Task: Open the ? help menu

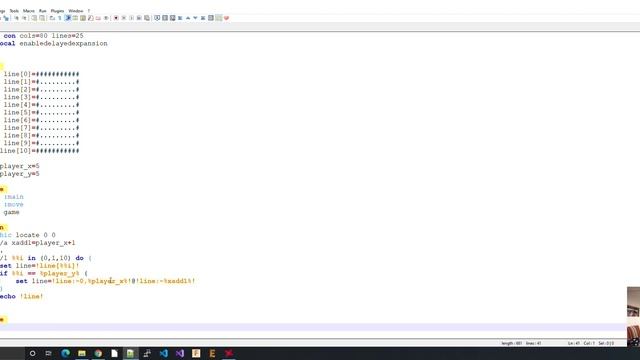Action: tap(89, 11)
